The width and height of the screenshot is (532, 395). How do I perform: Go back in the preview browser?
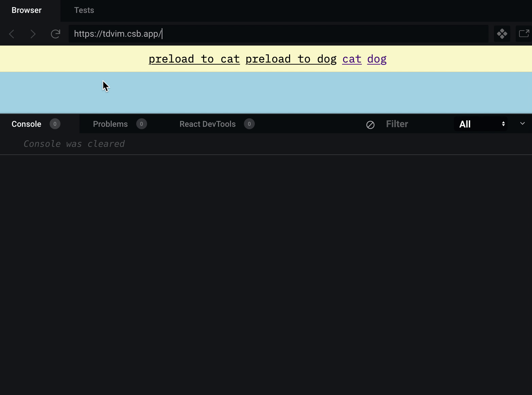[x=12, y=34]
